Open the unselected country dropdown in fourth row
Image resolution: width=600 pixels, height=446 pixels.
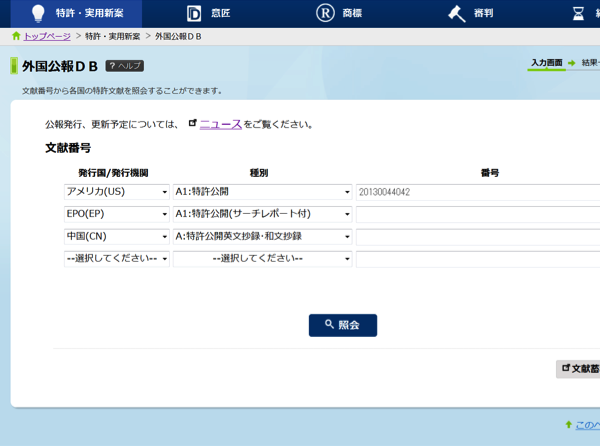pyautogui.click(x=117, y=259)
